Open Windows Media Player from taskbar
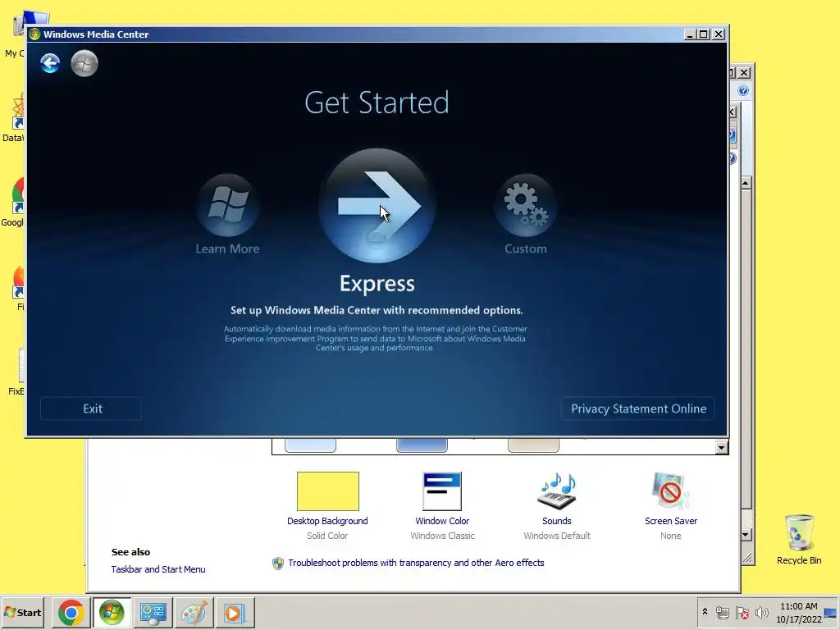This screenshot has height=630, width=840. coord(235,612)
